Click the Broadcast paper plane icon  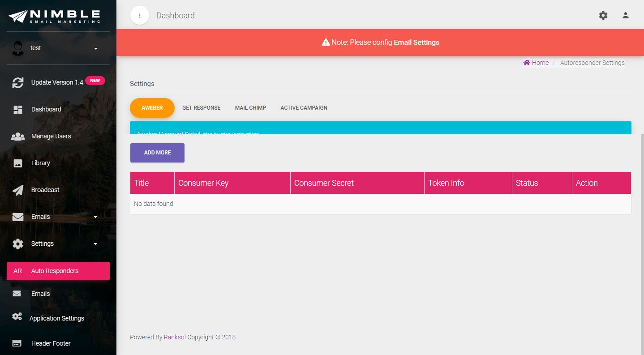pos(18,190)
